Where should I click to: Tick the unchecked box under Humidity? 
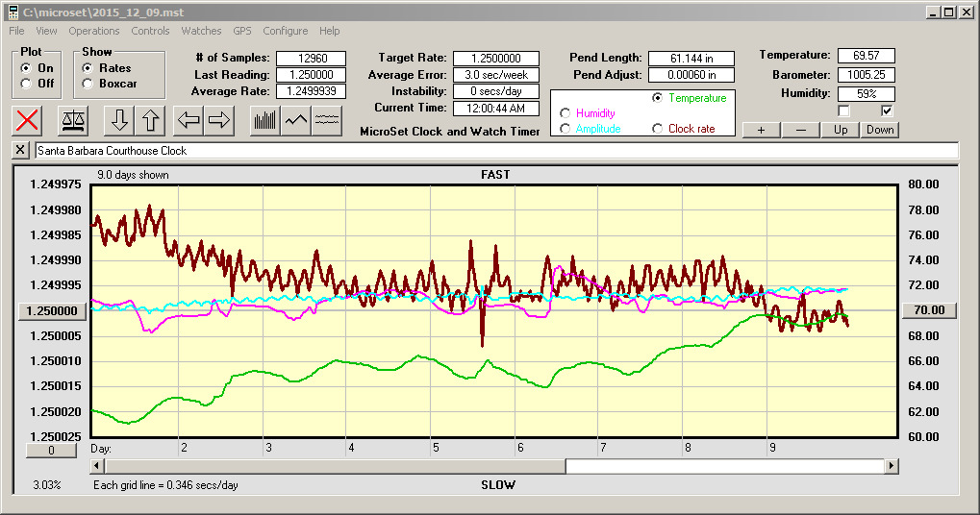click(843, 111)
